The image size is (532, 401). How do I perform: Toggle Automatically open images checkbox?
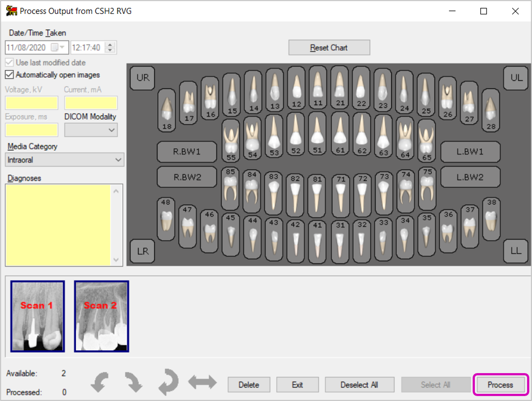(x=9, y=75)
